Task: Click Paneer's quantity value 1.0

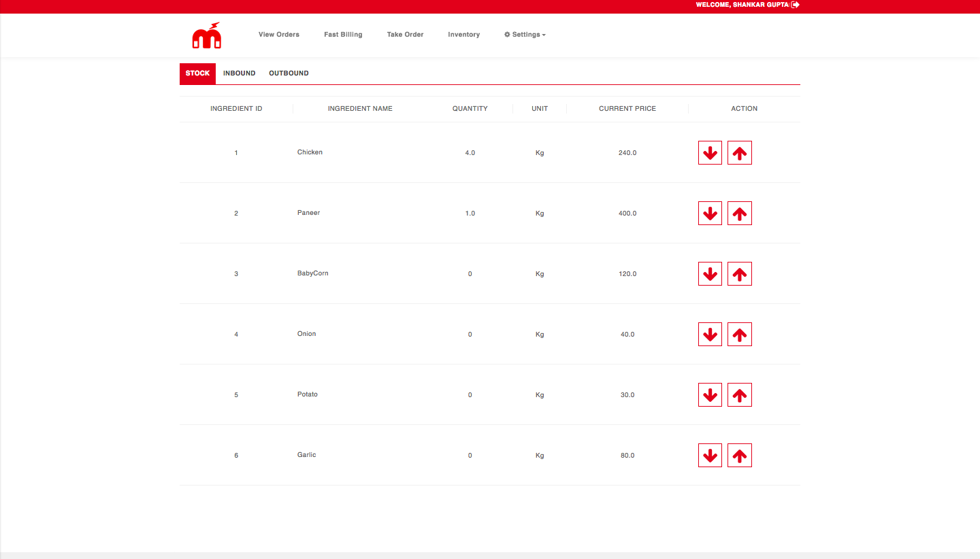Action: click(470, 214)
